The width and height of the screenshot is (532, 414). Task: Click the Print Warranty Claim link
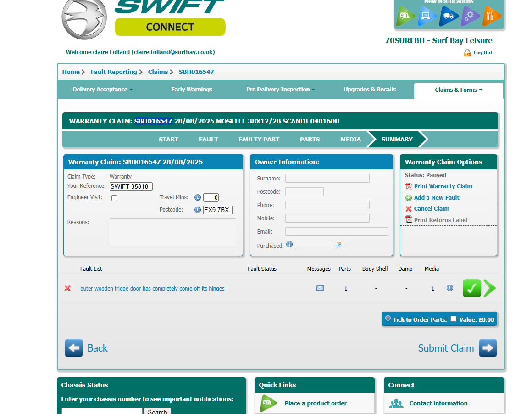(x=443, y=186)
